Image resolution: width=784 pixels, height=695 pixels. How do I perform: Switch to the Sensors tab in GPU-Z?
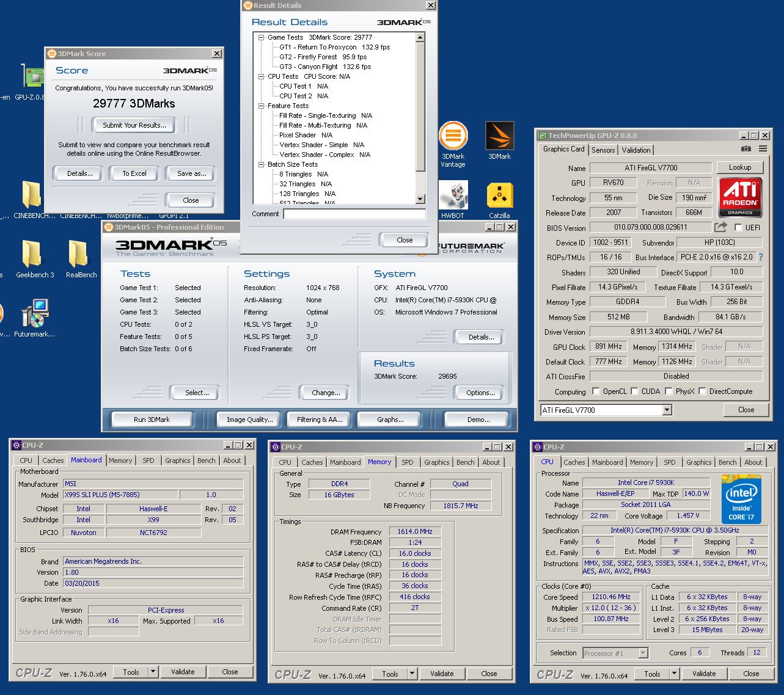coord(603,150)
